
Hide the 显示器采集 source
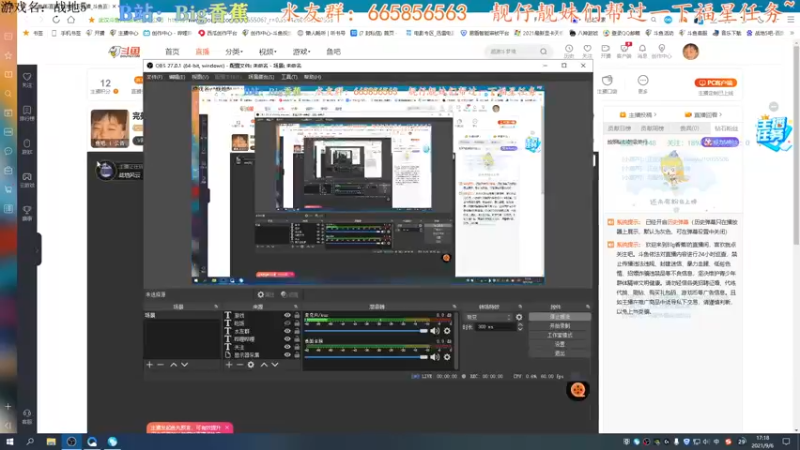coord(287,355)
